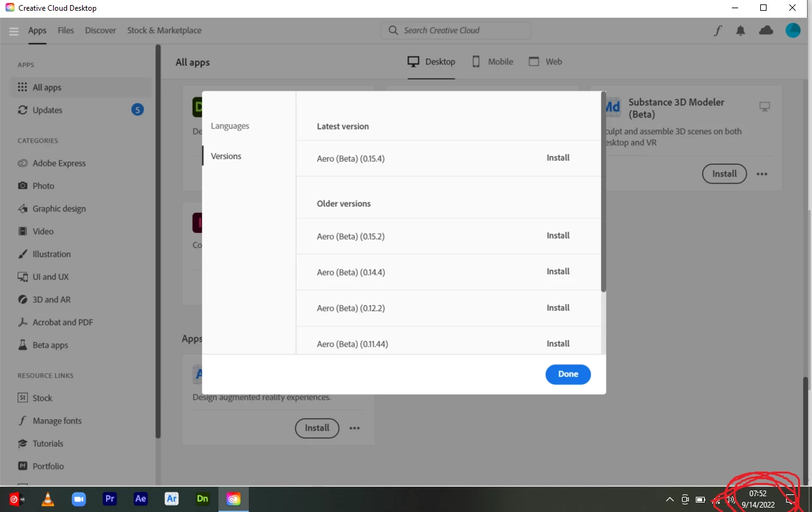Switch to the Apps tab

click(37, 30)
